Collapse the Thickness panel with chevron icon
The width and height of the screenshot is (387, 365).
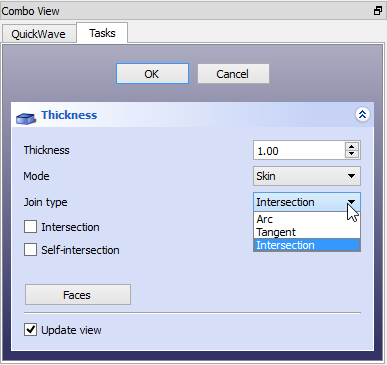click(362, 115)
